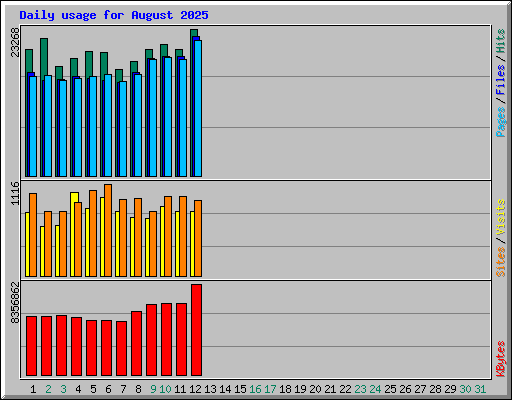Image resolution: width=512 pixels, height=400 pixels.
Task: Click day 14 on the x-axis
Action: click(x=225, y=389)
